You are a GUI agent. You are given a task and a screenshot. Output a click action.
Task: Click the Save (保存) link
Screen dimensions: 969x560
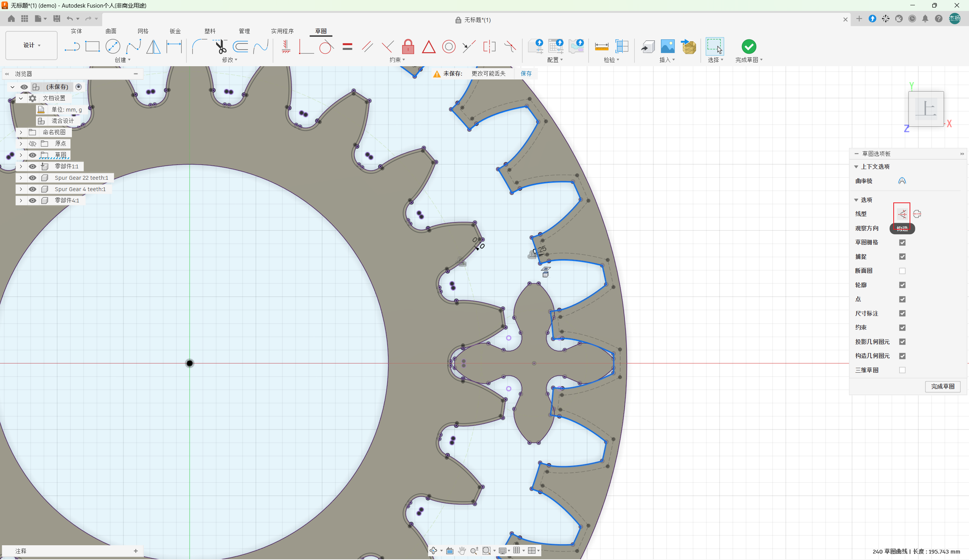(526, 73)
